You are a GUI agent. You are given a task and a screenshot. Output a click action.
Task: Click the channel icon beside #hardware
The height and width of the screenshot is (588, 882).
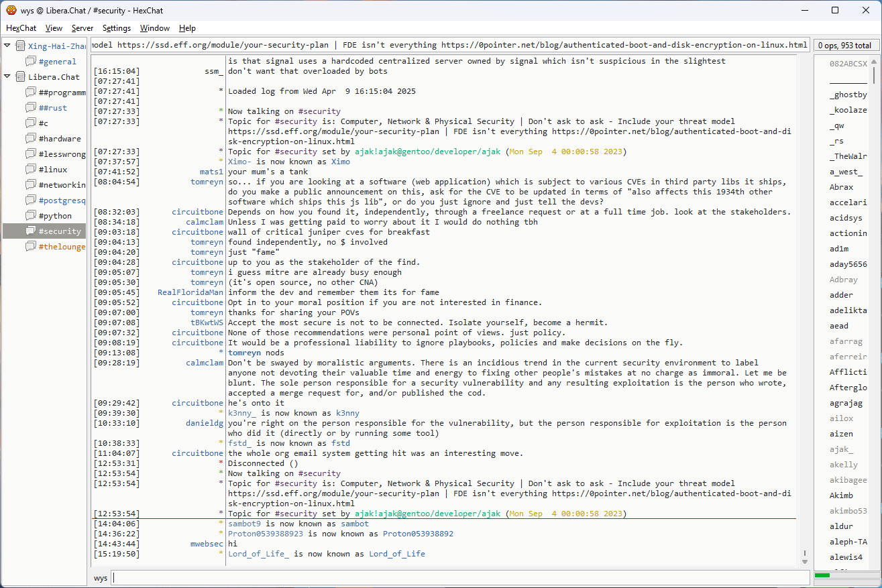[31, 139]
